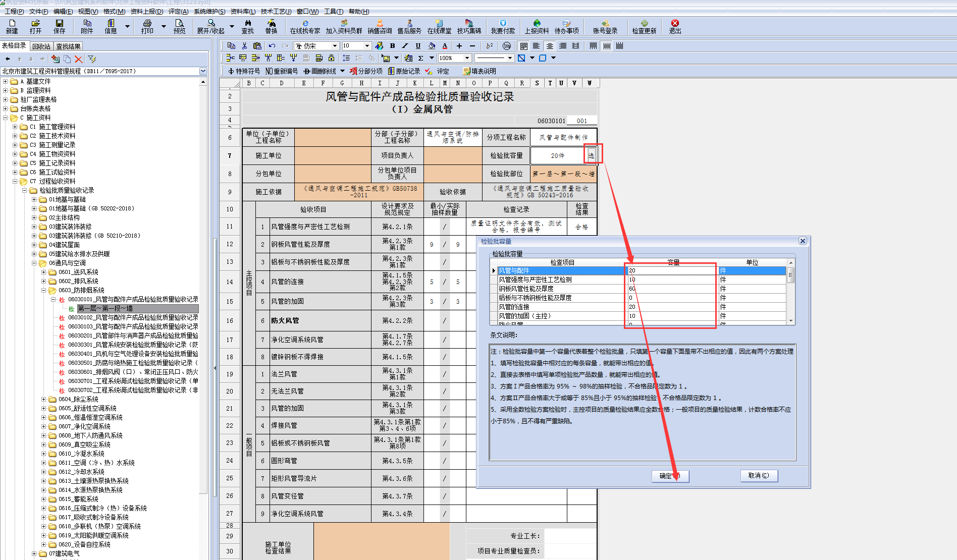This screenshot has width=957, height=560.
Task: Click the 评定 toolbar button
Action: coord(438,71)
